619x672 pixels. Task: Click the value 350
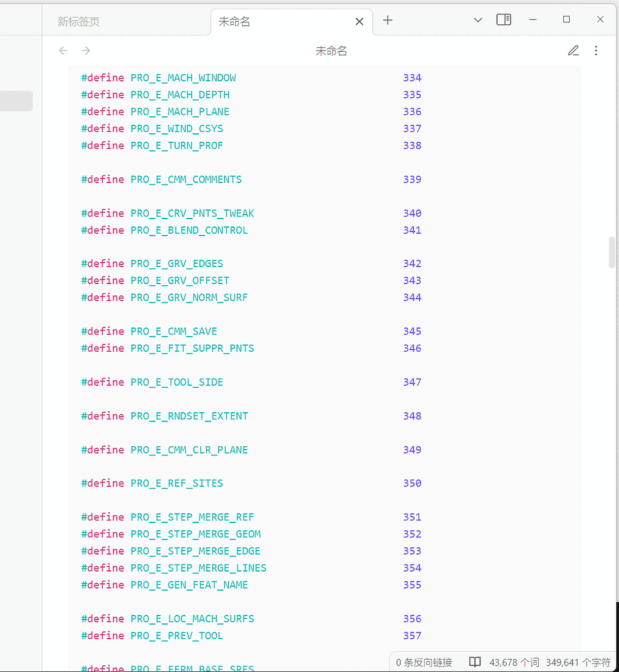[412, 484]
